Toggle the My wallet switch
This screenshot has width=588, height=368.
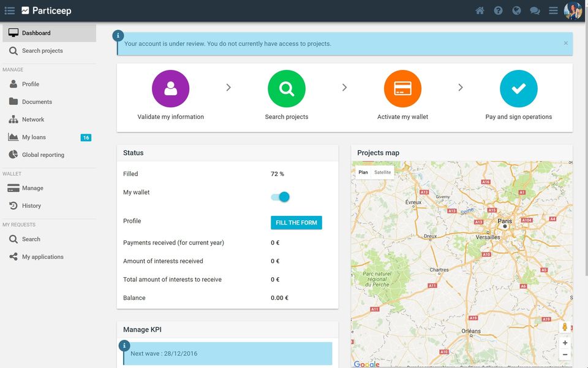(281, 197)
